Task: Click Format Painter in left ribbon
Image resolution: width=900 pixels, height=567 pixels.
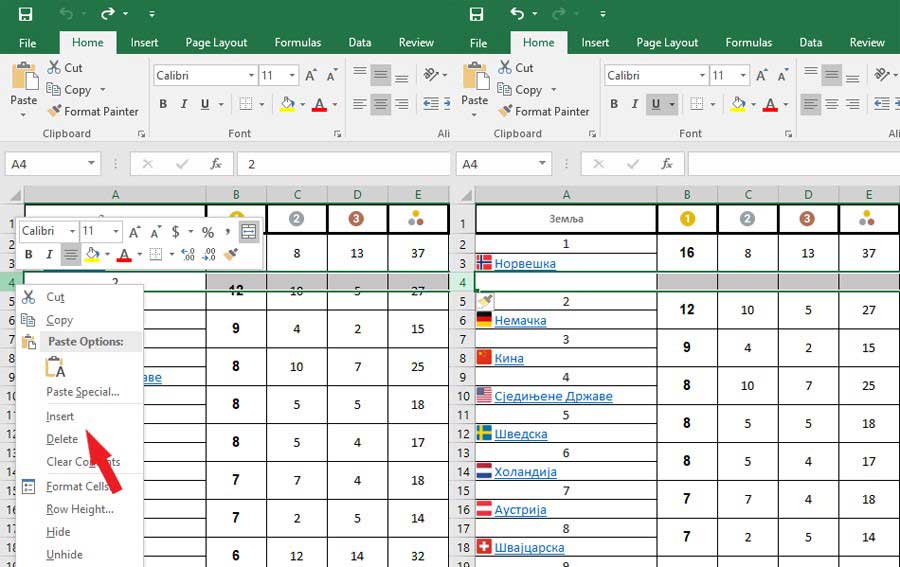Action: coord(94,111)
